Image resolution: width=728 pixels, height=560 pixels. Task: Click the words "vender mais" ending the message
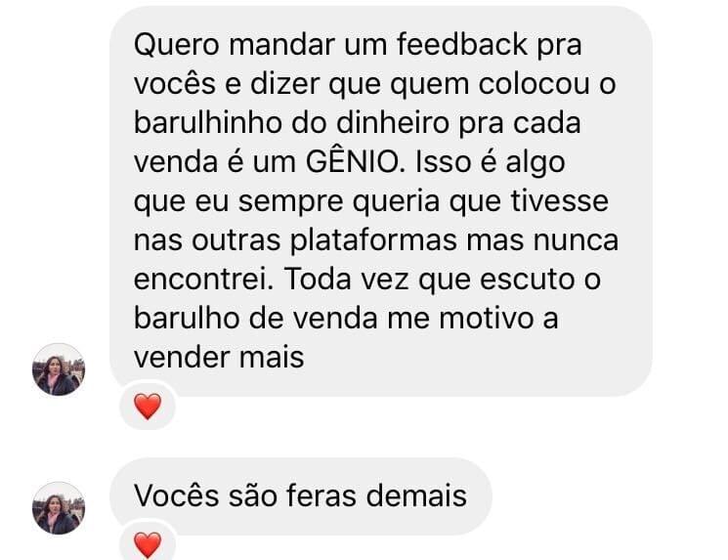pos(219,358)
